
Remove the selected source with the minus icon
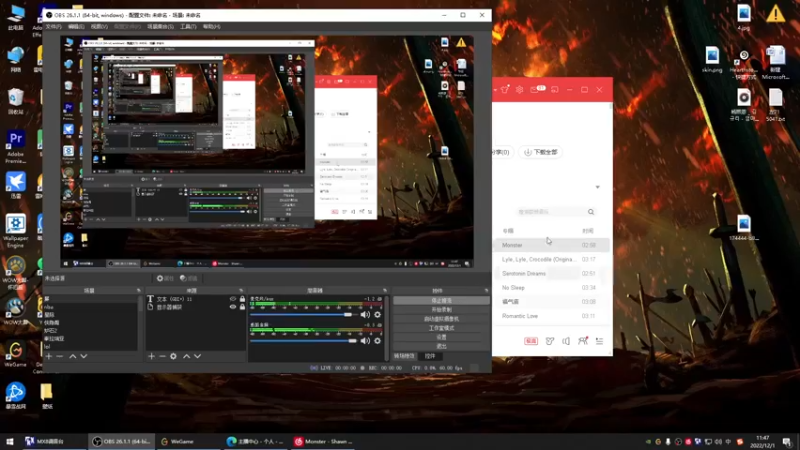[162, 356]
